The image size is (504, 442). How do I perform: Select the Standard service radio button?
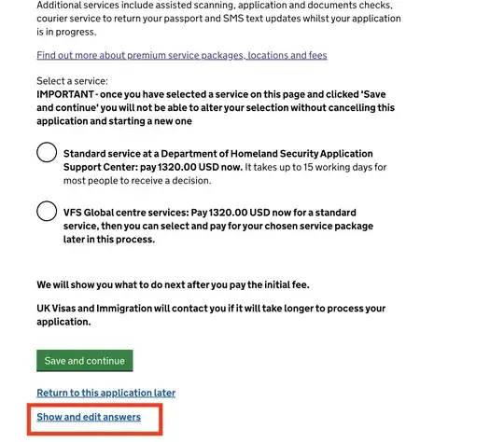47,152
